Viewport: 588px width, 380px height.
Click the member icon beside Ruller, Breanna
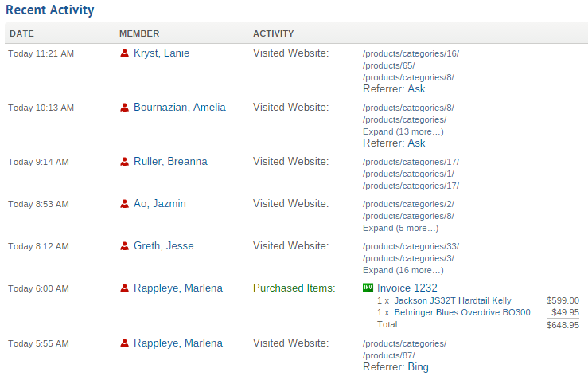(x=124, y=162)
